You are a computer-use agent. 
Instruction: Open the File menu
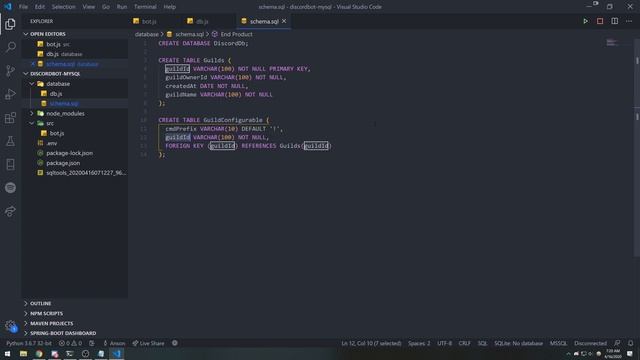pos(23,7)
